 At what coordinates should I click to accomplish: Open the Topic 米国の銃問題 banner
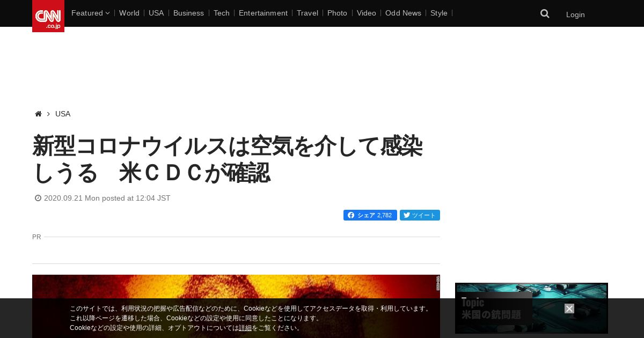(531, 308)
